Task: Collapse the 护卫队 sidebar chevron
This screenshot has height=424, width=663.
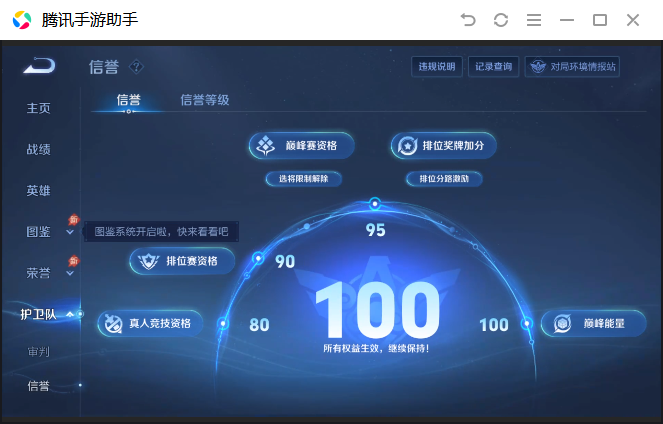Action: [70, 314]
